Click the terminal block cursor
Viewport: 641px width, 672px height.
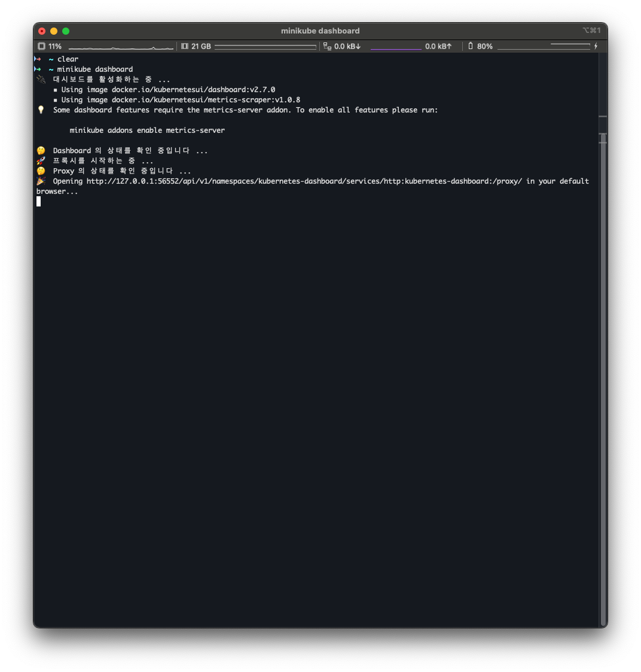38,202
